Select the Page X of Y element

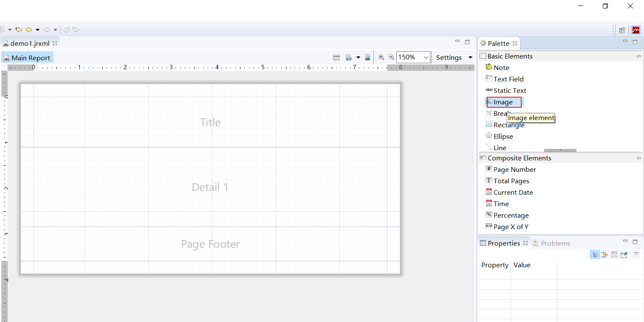pyautogui.click(x=507, y=227)
